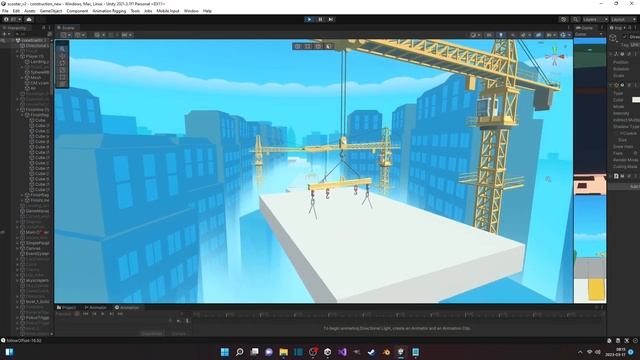The width and height of the screenshot is (640, 360).
Task: Open the Layout dropdown
Action: (x=623, y=19)
